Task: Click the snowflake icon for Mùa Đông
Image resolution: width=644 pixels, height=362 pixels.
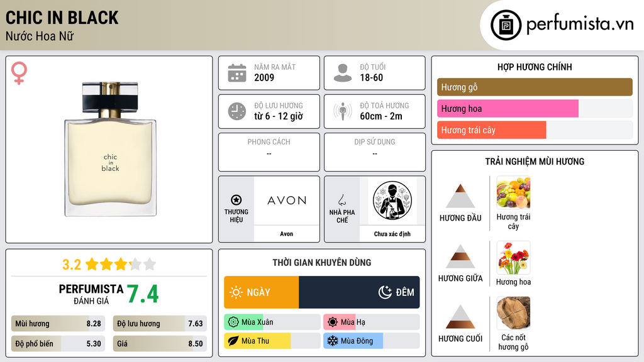Action: pyautogui.click(x=333, y=341)
